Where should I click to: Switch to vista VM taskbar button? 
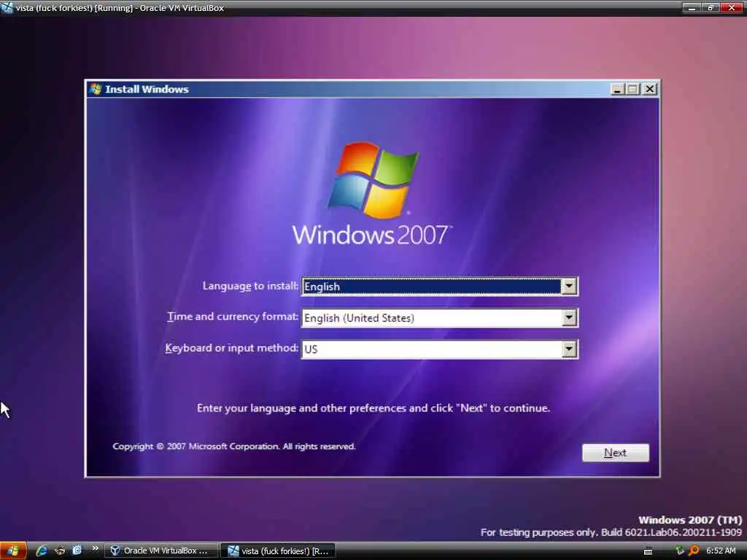tap(279, 551)
